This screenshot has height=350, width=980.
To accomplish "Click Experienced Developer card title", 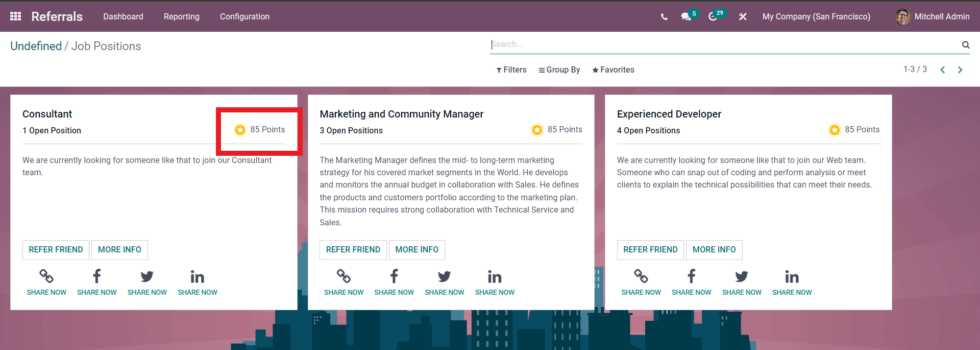I will [669, 114].
